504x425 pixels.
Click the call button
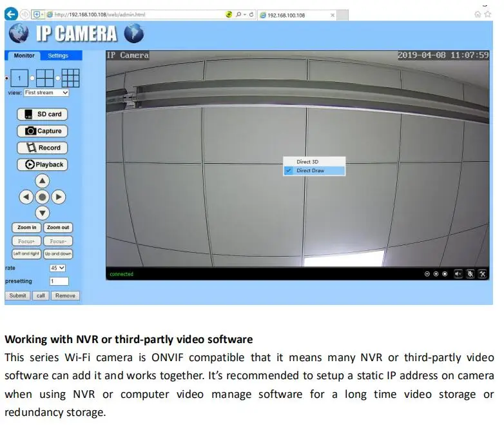pos(41,295)
